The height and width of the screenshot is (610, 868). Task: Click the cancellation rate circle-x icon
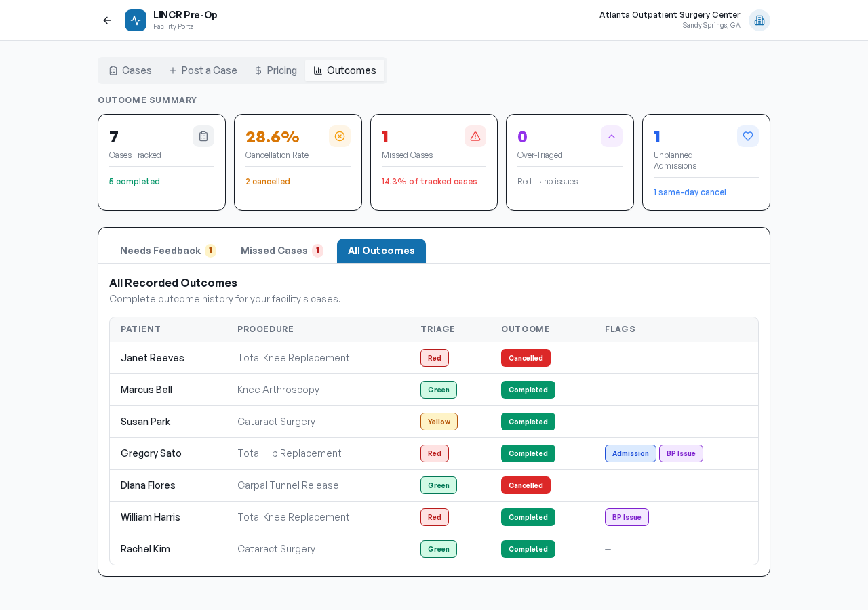point(340,136)
